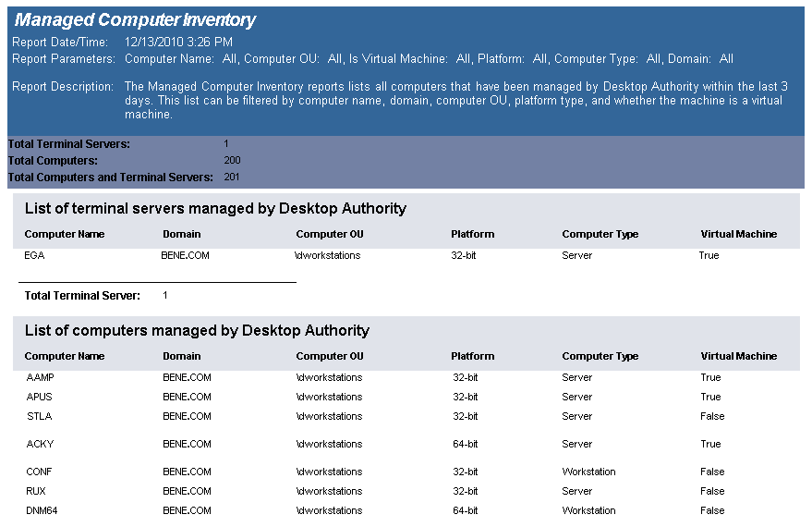The width and height of the screenshot is (812, 527).
Task: Click the computers list section heading
Action: click(x=197, y=331)
